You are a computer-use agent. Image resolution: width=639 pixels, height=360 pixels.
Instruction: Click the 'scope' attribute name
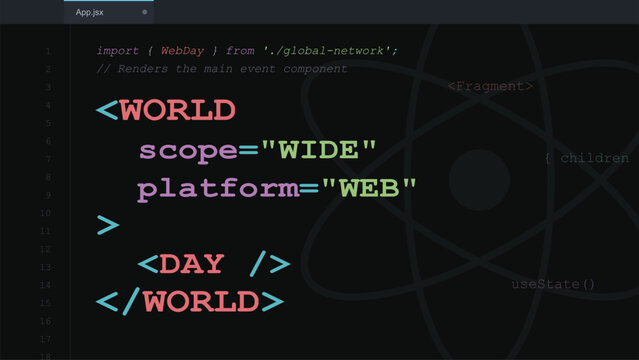[x=188, y=151]
